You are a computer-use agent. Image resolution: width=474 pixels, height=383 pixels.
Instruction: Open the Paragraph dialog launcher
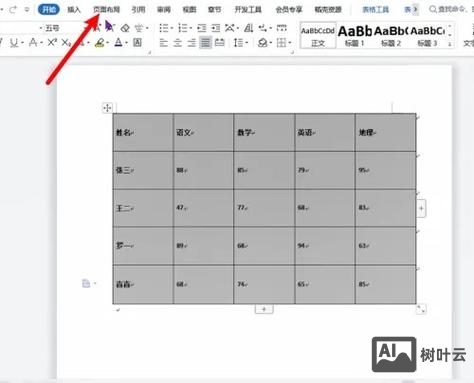pos(292,52)
